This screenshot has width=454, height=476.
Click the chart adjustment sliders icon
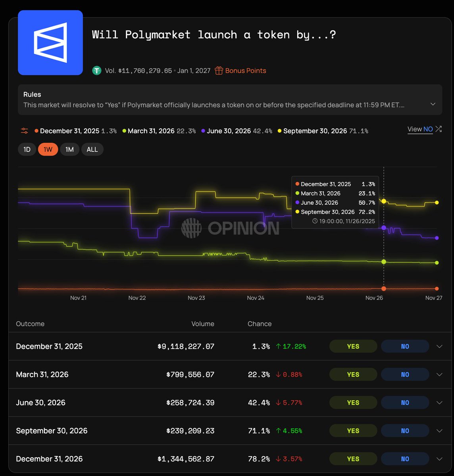tap(24, 130)
